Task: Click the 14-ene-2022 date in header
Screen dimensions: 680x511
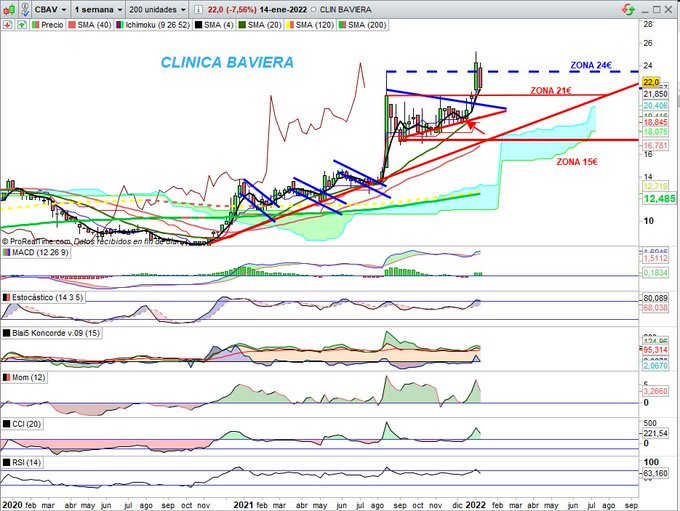Action: click(283, 9)
